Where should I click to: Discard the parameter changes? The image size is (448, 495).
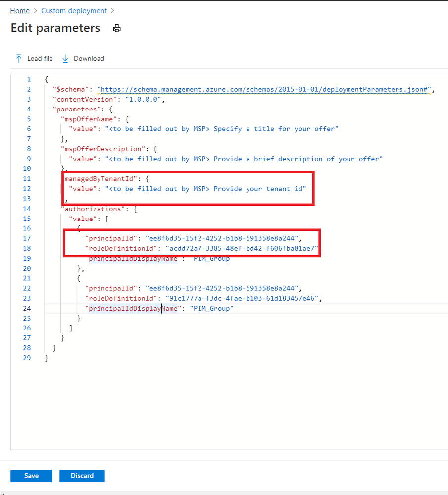click(82, 476)
